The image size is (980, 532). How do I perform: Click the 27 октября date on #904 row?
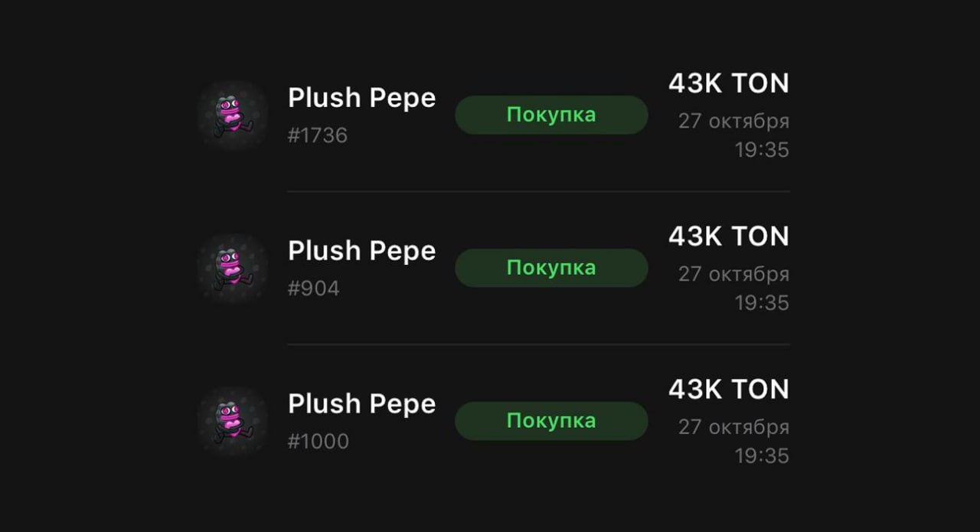coord(733,274)
